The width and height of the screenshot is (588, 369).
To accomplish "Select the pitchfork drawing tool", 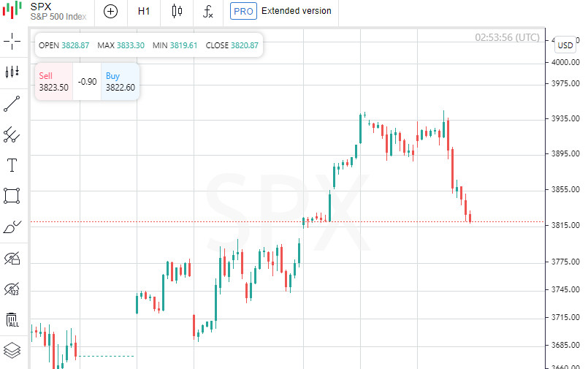I will click(12, 134).
